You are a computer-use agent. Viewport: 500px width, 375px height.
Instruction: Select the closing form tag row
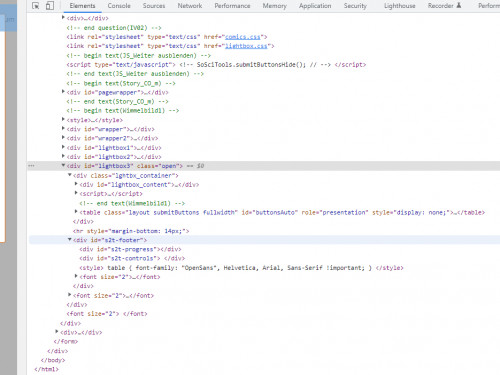pyautogui.click(x=66, y=341)
